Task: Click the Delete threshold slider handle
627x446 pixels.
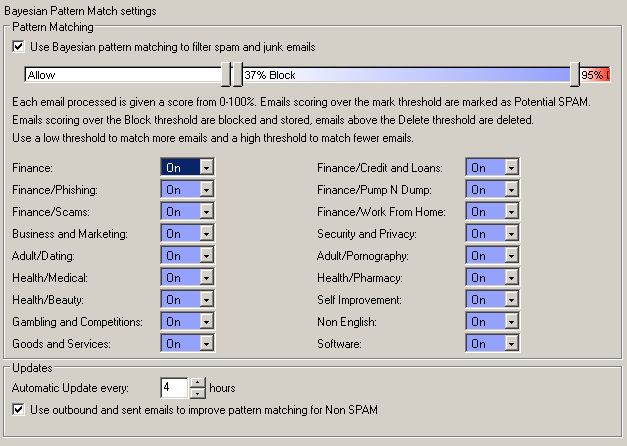Action: click(x=575, y=75)
